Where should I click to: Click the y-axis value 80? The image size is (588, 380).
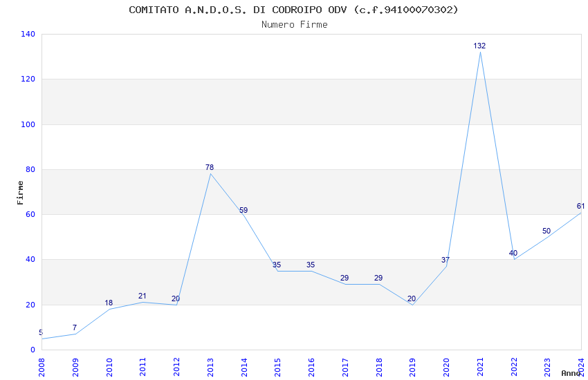[30, 169]
